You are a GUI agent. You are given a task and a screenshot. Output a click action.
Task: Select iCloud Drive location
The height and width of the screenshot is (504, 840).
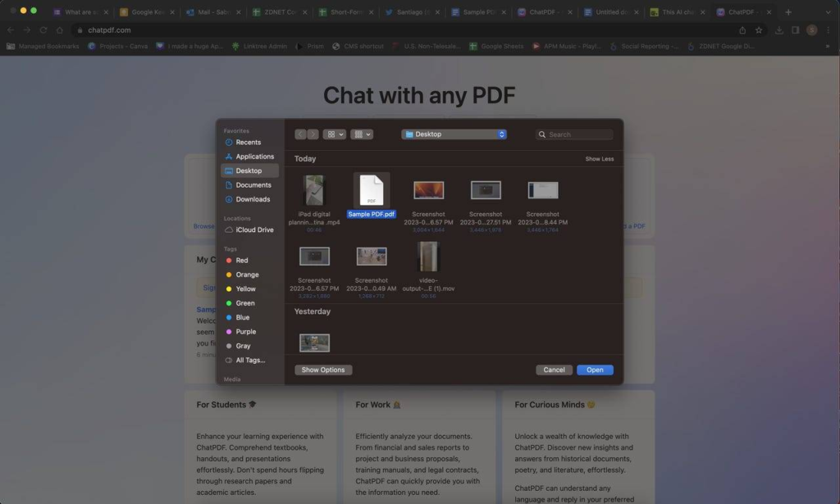click(254, 230)
